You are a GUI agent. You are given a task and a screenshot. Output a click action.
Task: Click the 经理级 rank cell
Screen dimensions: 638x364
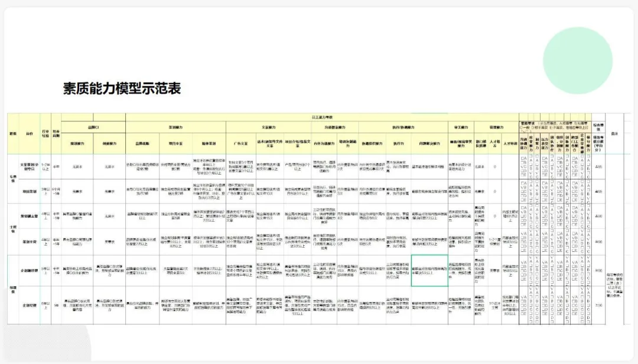(x=13, y=289)
